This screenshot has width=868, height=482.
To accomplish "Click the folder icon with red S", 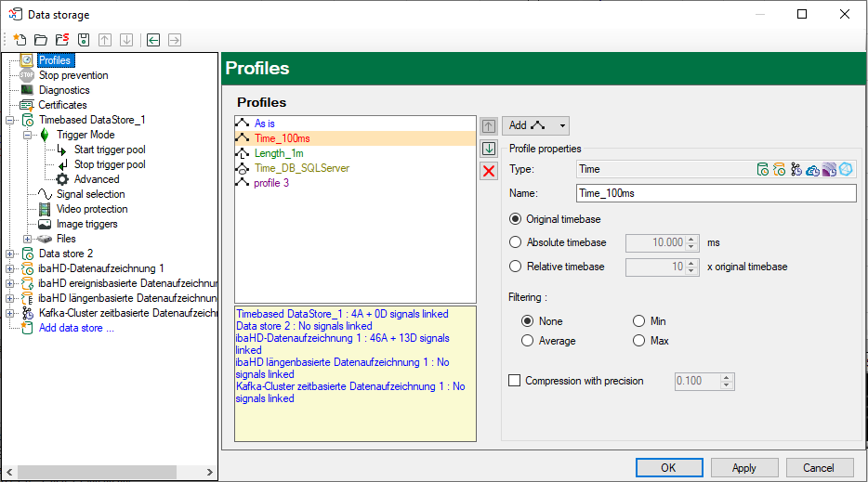I will [62, 40].
